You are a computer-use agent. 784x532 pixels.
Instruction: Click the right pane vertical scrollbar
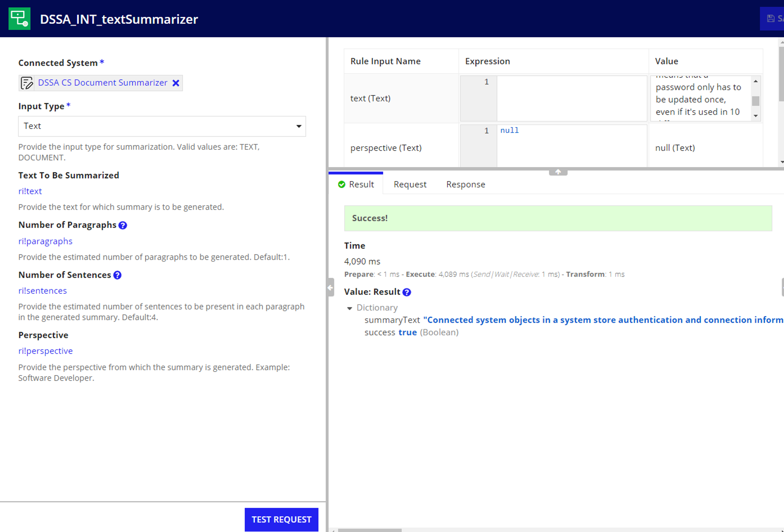point(781,74)
